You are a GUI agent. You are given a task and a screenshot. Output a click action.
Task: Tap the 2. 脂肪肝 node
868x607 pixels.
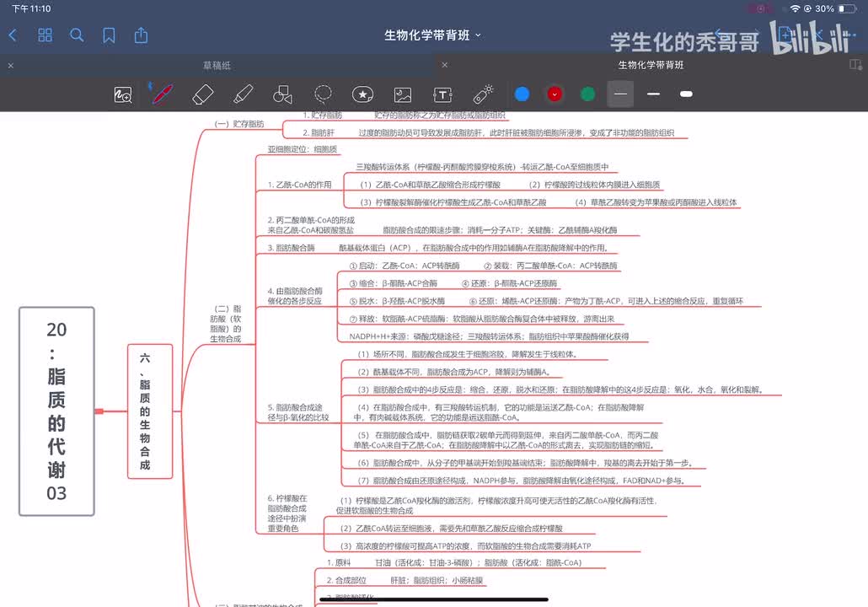point(319,133)
